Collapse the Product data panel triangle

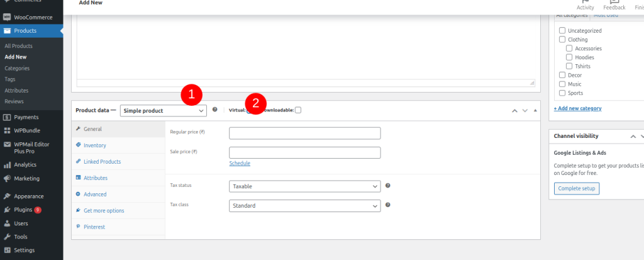535,110
